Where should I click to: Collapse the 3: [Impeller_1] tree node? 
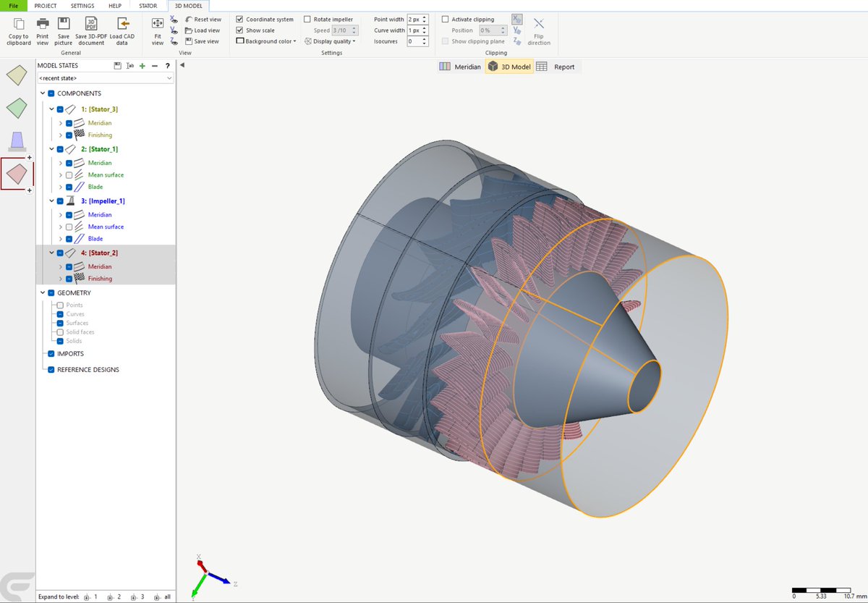point(52,201)
